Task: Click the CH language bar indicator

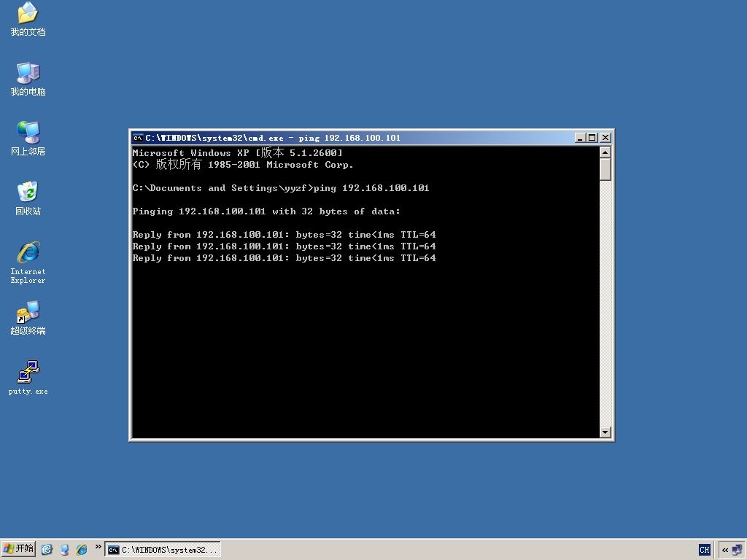Action: (x=704, y=550)
